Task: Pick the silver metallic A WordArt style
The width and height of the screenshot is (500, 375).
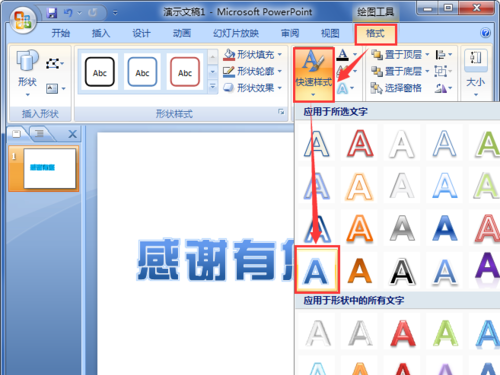Action: [x=402, y=229]
